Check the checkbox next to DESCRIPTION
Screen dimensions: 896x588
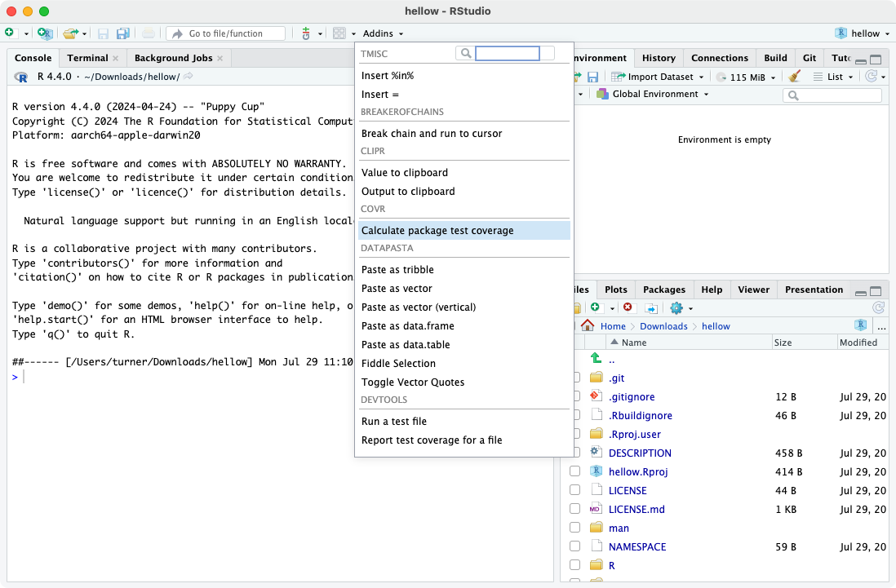[575, 453]
